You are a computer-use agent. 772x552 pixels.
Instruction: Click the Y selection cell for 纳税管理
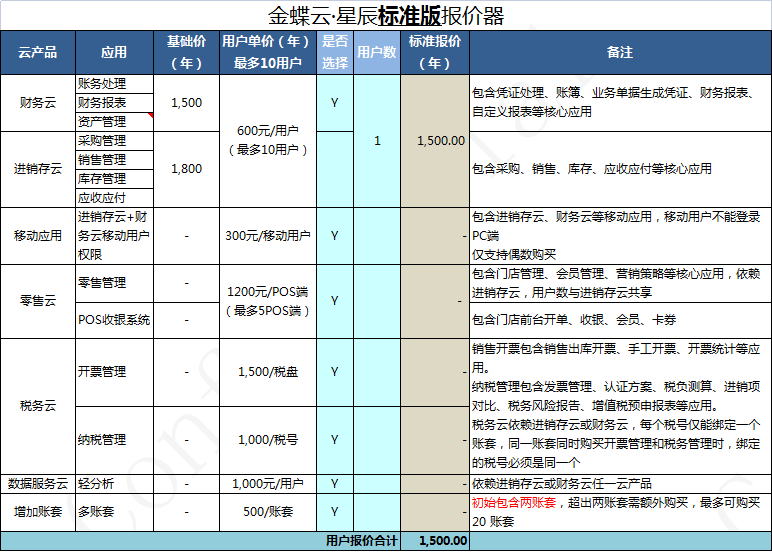[x=335, y=440]
